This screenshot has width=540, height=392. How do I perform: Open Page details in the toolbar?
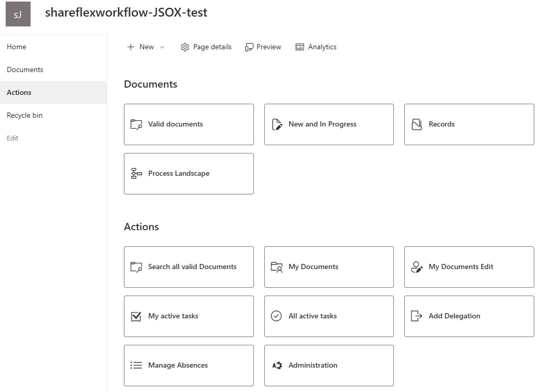point(206,47)
